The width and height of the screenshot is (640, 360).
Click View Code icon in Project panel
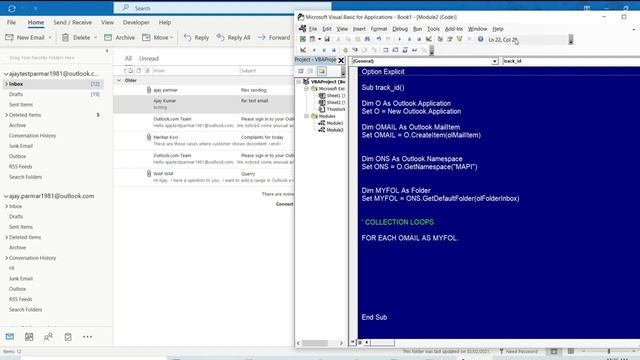301,71
